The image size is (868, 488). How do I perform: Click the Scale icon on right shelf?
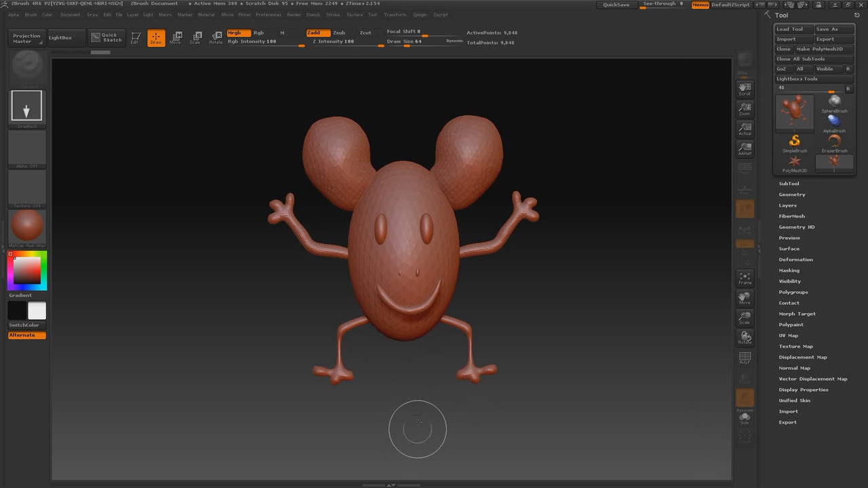(745, 318)
